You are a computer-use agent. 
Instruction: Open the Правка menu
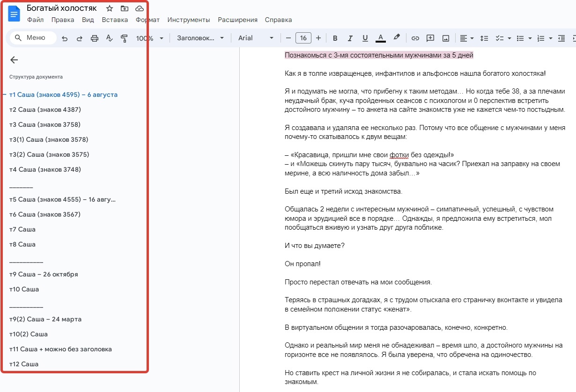(63, 20)
